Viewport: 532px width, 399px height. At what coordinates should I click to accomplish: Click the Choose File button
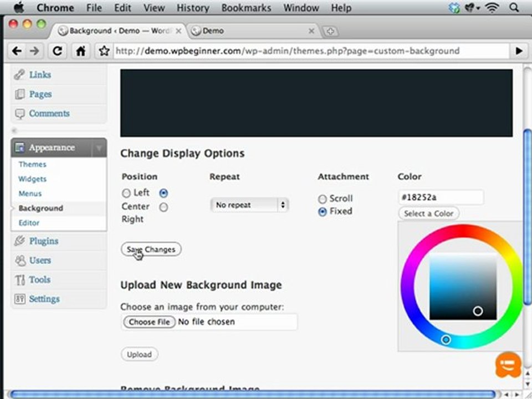[149, 321]
